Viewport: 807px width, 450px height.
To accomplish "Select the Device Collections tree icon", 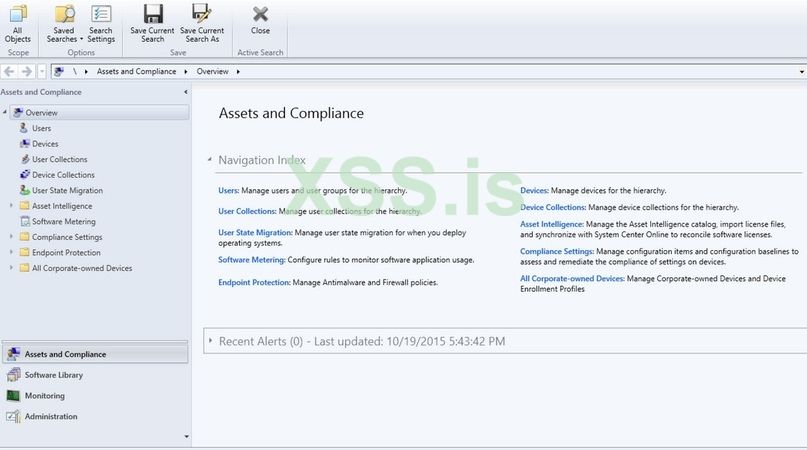I will (x=25, y=175).
